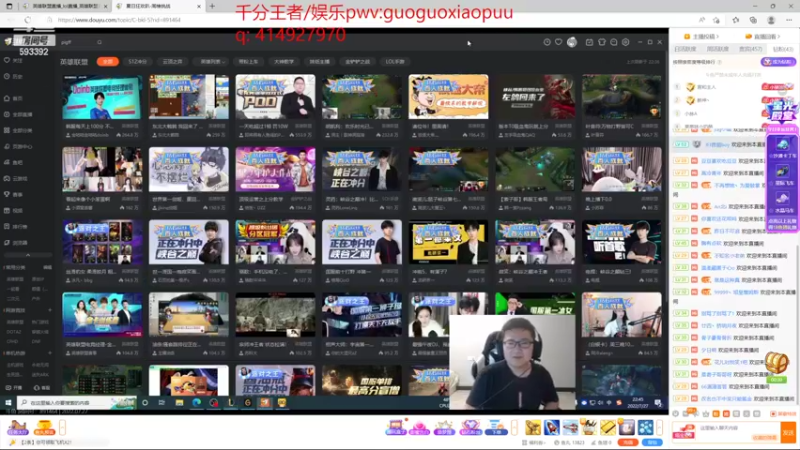Click the browser address bar URL

click(119, 20)
